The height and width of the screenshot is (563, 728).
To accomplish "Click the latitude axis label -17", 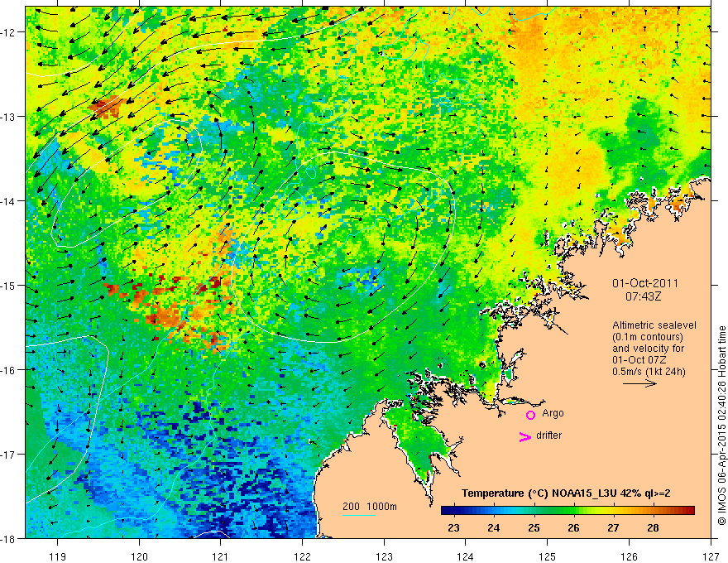I will 8,454.
